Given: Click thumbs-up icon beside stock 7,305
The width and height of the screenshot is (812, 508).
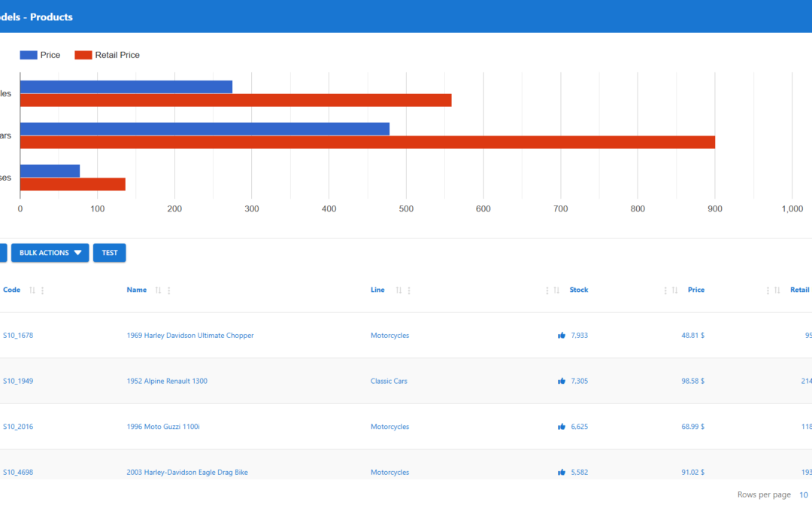Looking at the screenshot, I should point(562,381).
